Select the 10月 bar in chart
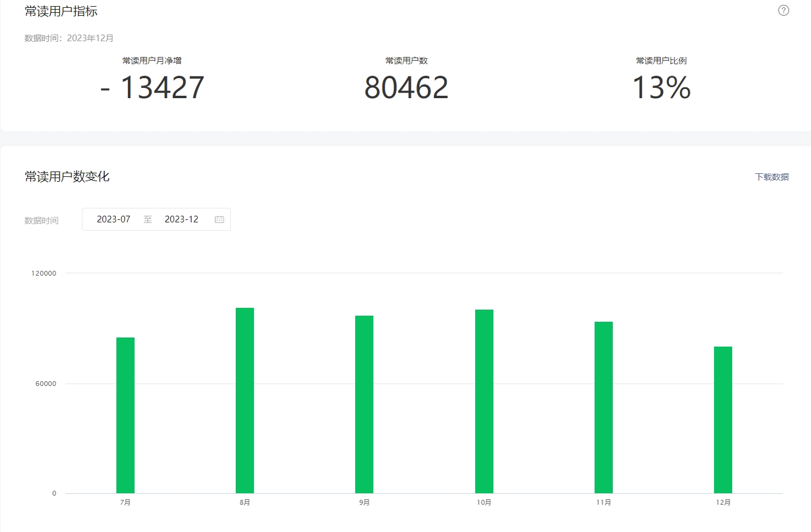Image resolution: width=811 pixels, height=532 pixels. point(484,401)
